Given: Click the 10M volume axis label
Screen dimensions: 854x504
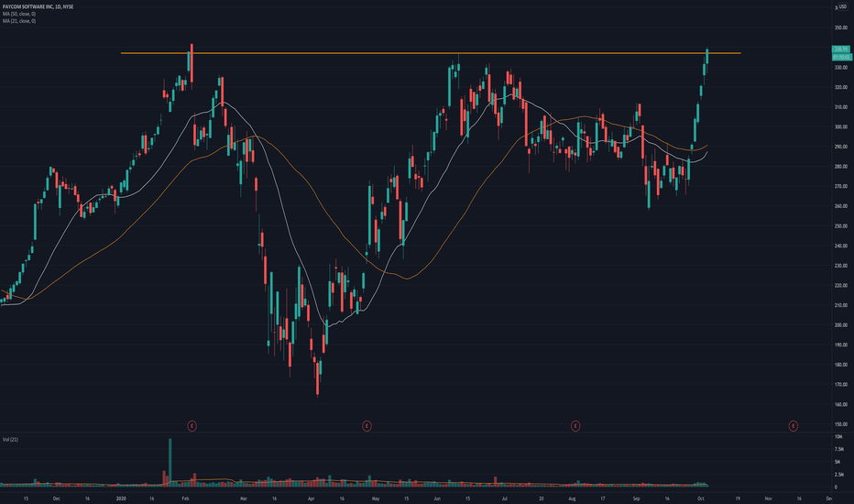Looking at the screenshot, I should click(838, 437).
